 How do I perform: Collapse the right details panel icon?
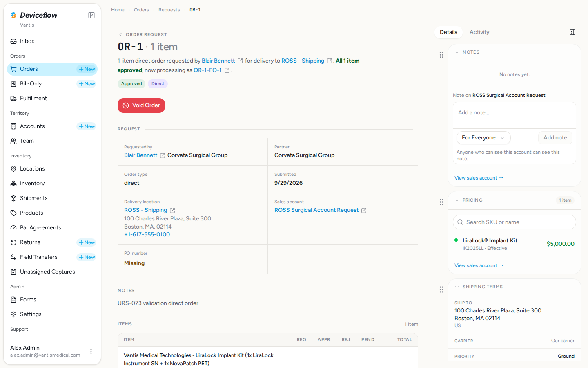coord(572,32)
